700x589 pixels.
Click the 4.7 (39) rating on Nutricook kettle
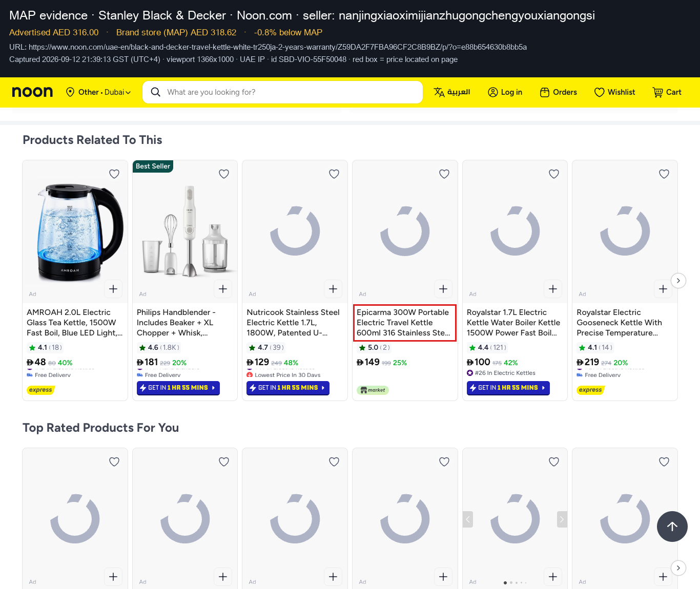pos(266,348)
